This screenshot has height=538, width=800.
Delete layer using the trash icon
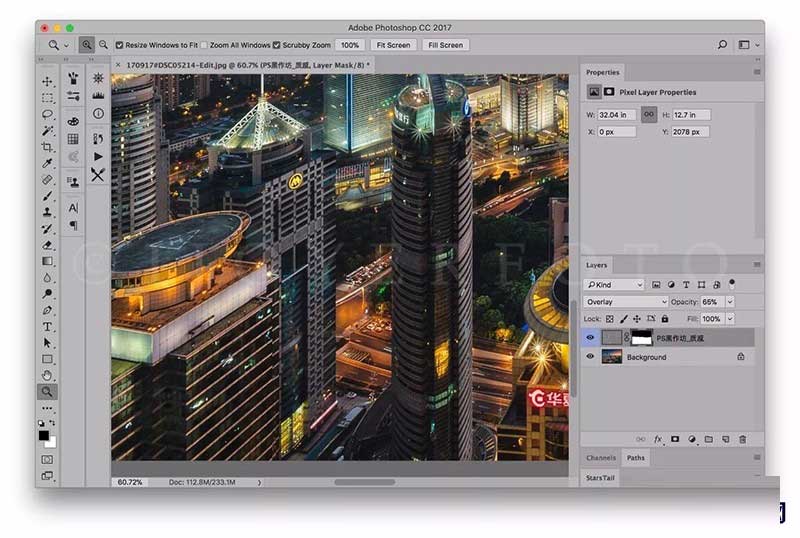pyautogui.click(x=742, y=439)
